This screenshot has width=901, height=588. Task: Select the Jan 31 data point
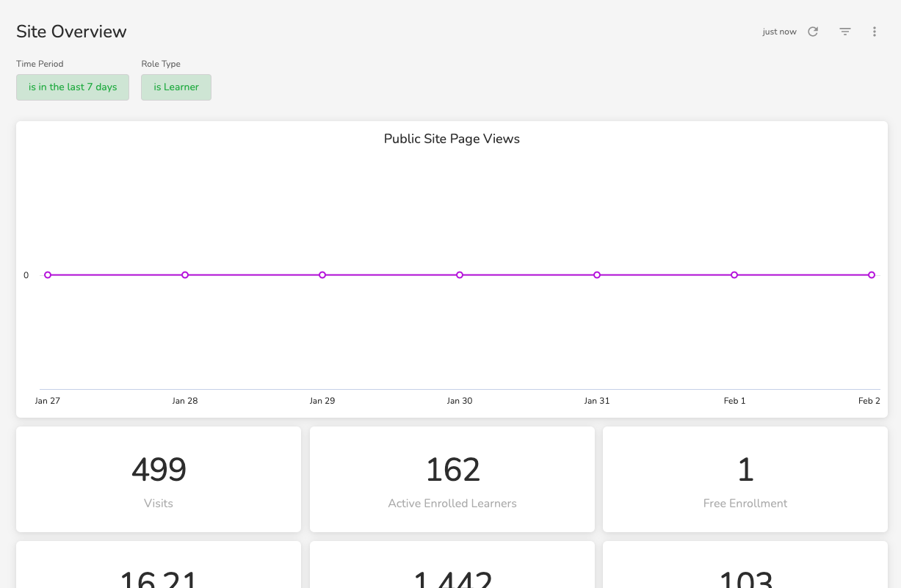[x=597, y=275]
